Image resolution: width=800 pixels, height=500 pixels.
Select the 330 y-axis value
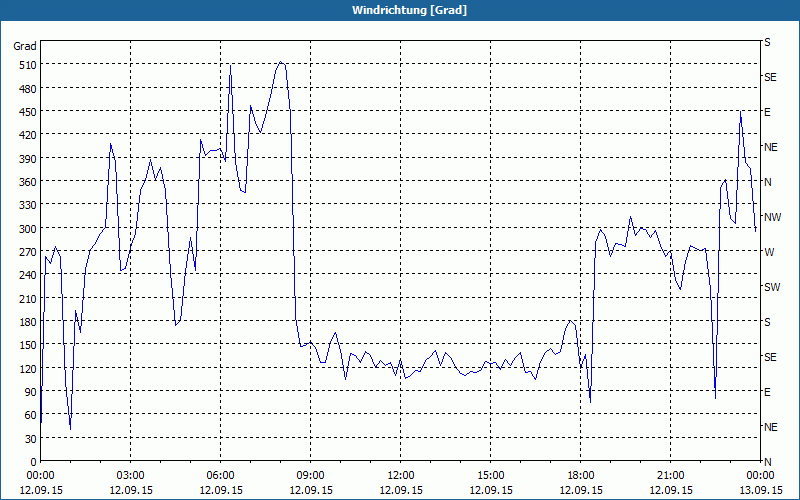click(28, 205)
